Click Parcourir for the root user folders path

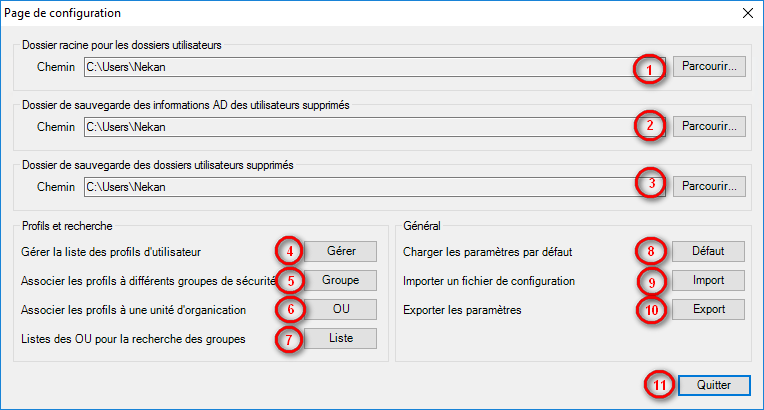coord(709,68)
